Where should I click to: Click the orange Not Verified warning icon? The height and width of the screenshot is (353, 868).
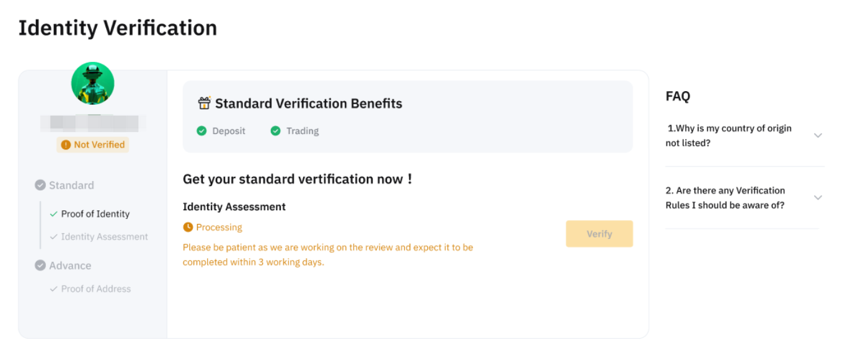[x=66, y=145]
